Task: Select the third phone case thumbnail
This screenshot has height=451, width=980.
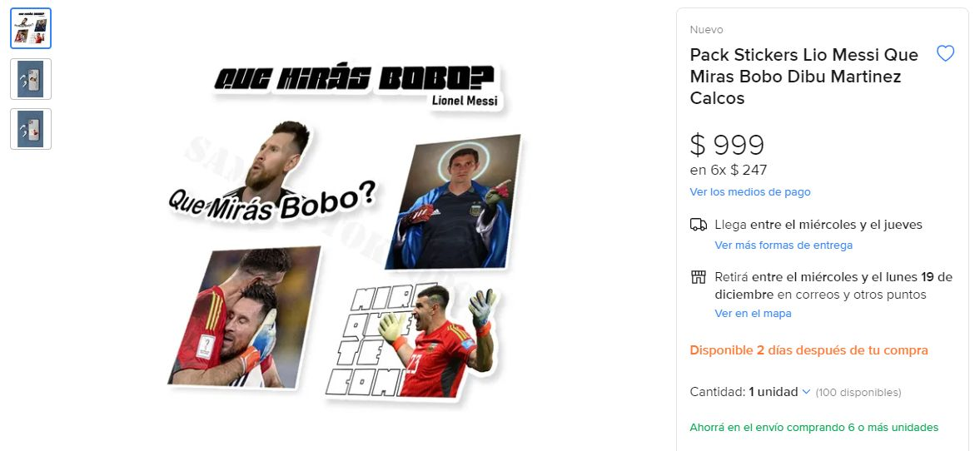Action: point(31,129)
